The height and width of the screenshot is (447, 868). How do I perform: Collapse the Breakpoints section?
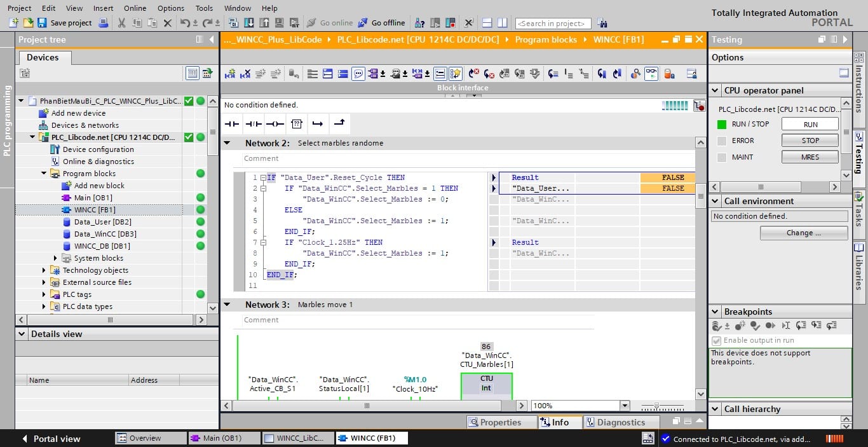(715, 312)
